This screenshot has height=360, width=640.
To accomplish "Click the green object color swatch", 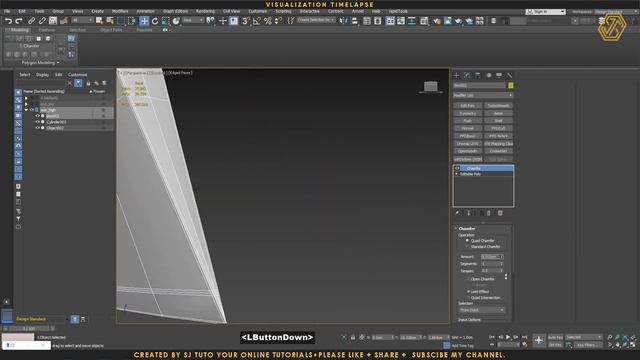I will coord(511,85).
